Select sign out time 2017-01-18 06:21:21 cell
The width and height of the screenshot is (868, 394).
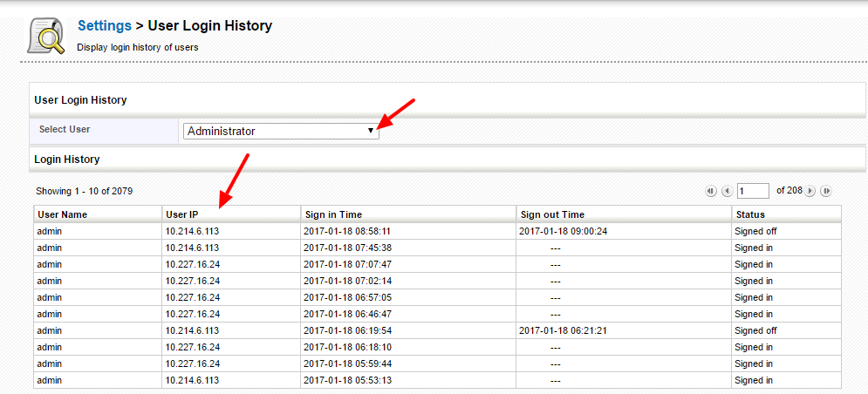click(x=564, y=330)
